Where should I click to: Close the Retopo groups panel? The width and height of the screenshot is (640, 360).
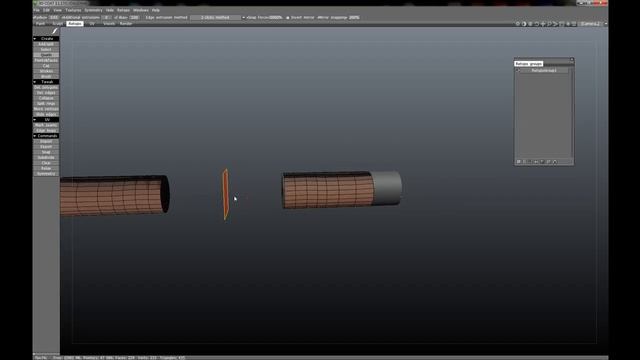click(x=572, y=60)
